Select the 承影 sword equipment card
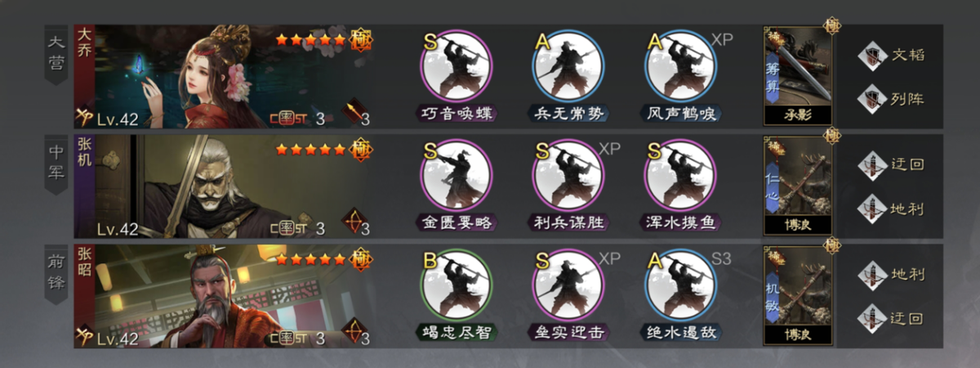 click(798, 76)
